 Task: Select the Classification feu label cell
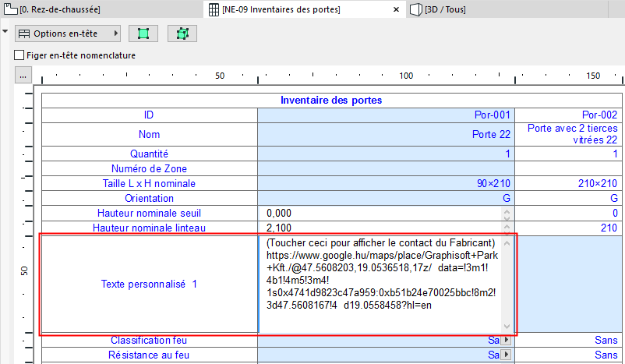tap(150, 340)
